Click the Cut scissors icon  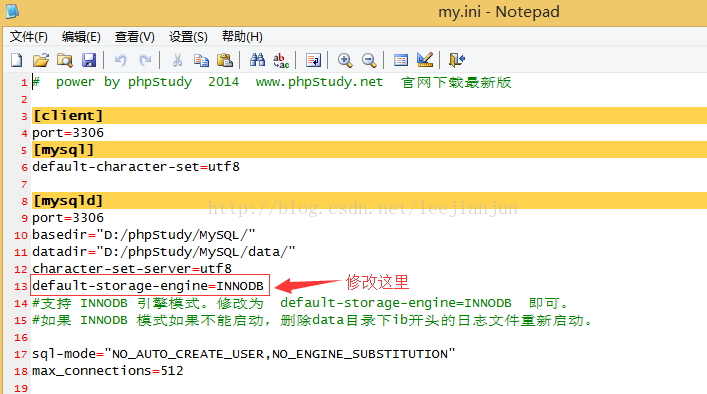(x=177, y=60)
